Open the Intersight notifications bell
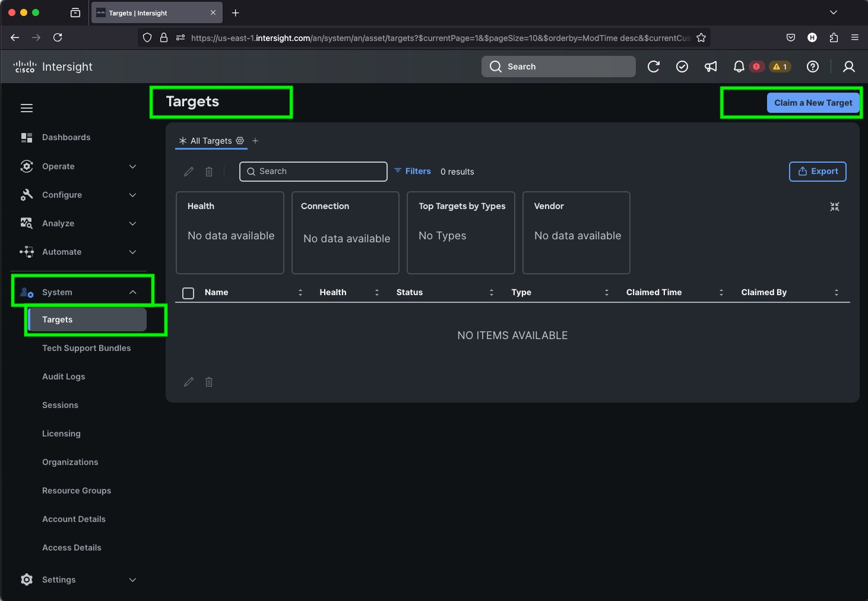868x601 pixels. 739,67
